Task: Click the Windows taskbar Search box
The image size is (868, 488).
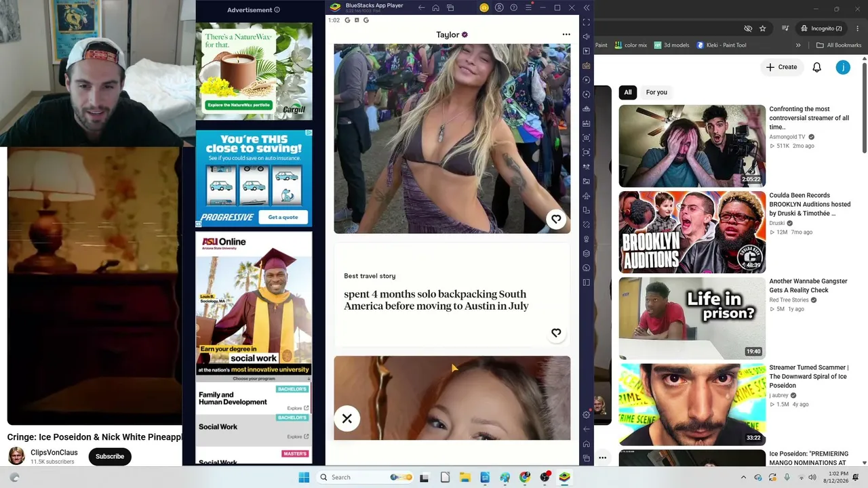Action: (366, 477)
